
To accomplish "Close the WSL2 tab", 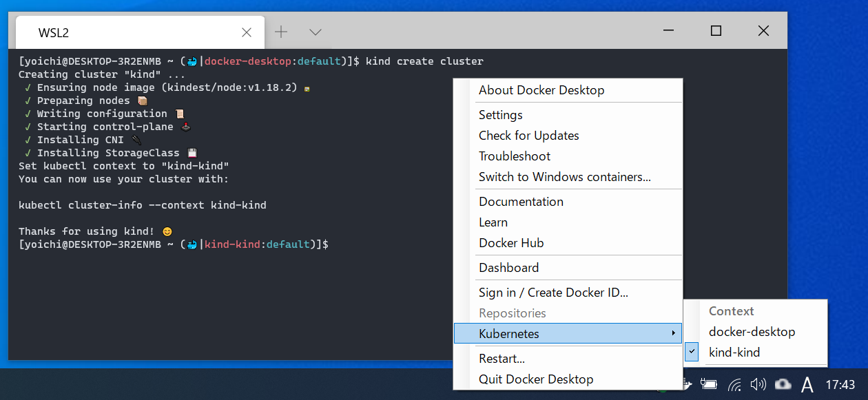I will (247, 32).
